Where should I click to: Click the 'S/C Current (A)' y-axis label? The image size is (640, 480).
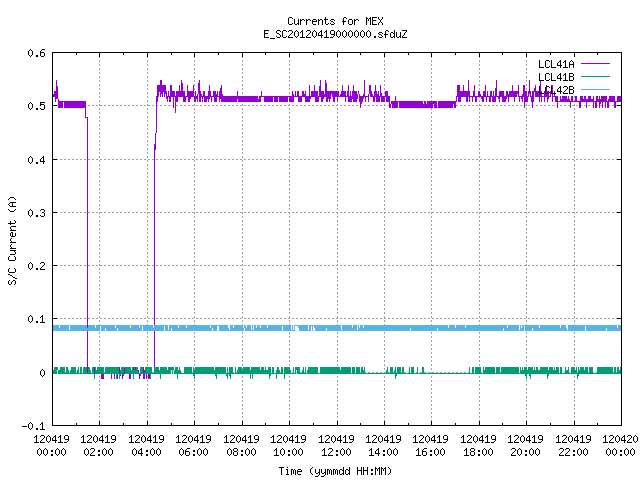click(12, 241)
